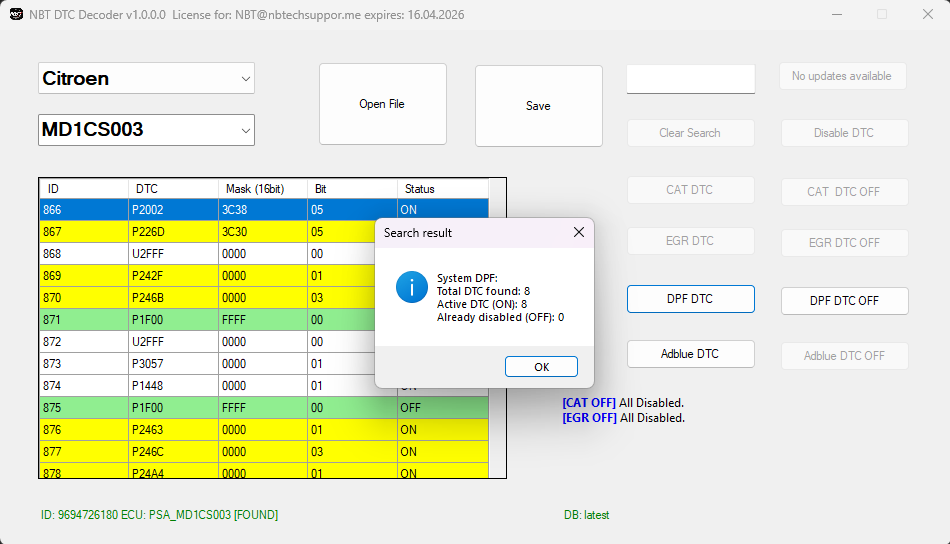Click the ECU ID status text at bottom

coord(159,515)
